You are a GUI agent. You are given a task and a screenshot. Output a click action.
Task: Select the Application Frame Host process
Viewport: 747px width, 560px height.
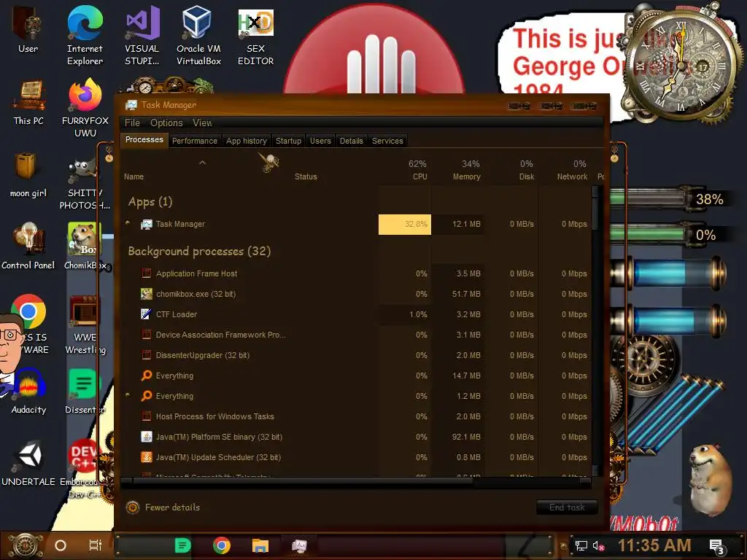click(x=356, y=273)
